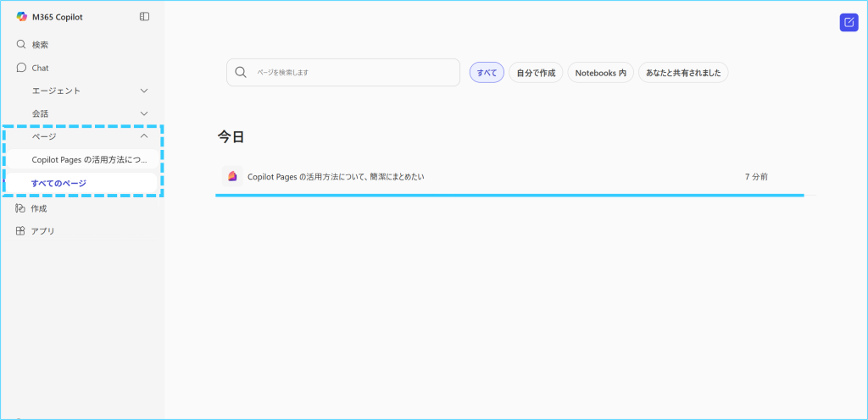Select the あなたと共有されました filter chip

(x=683, y=72)
